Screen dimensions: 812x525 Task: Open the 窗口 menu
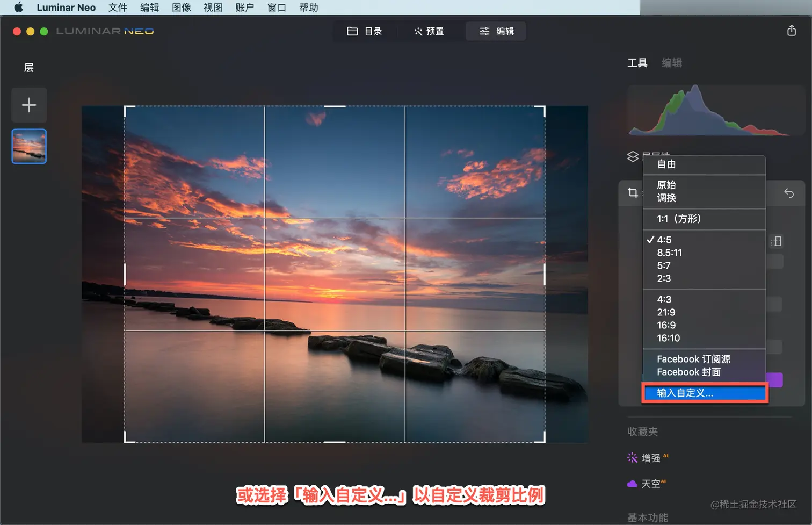pos(277,8)
